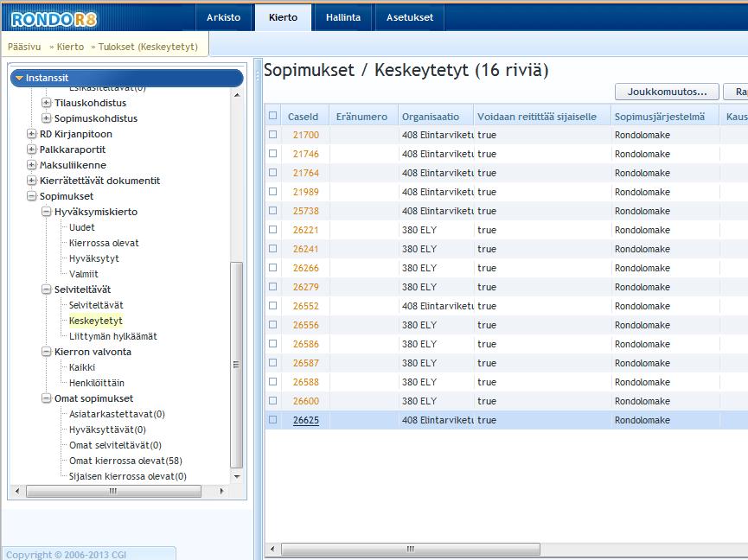Click the tree horizontal scrollbar thumb
Viewport: 748px width, 560px height.
pos(113,491)
